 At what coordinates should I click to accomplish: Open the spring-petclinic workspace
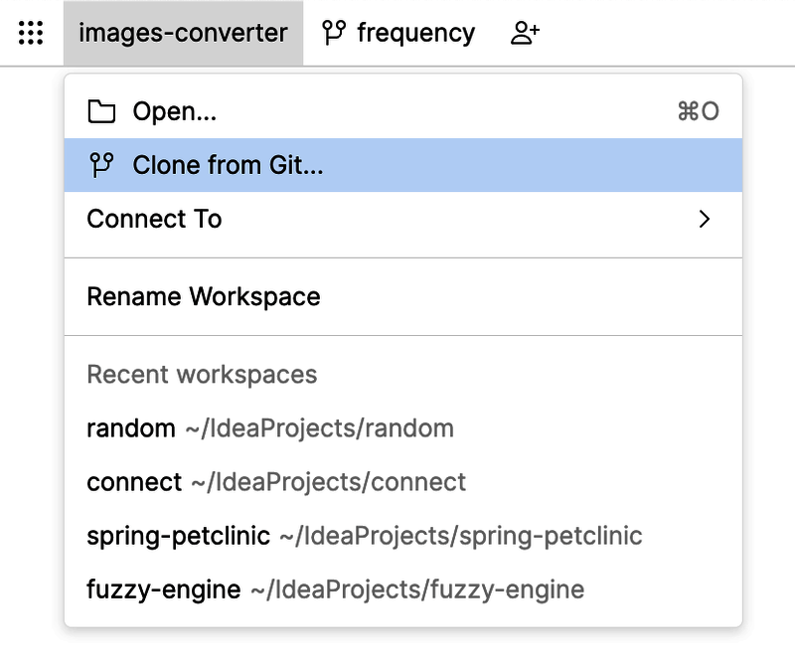179,536
